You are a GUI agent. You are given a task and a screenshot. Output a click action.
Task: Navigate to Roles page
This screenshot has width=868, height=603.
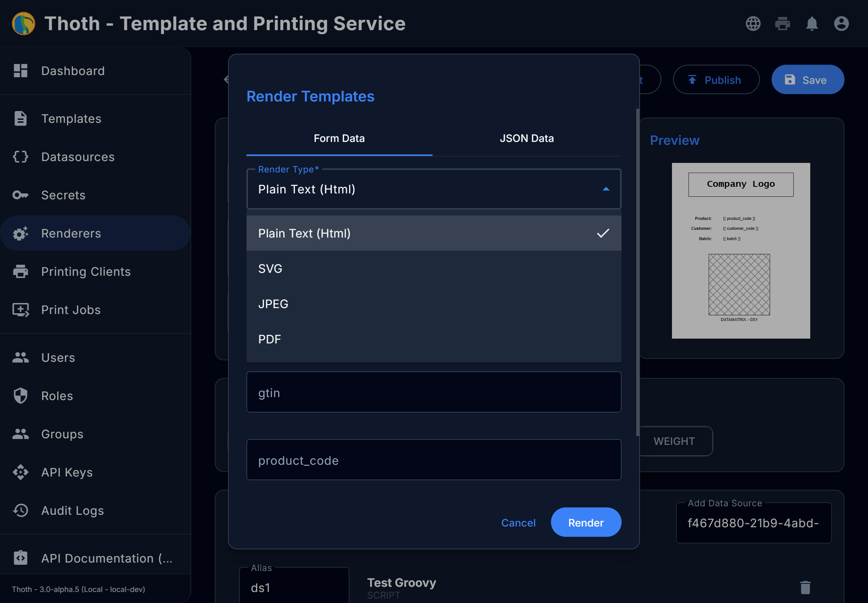pos(95,396)
